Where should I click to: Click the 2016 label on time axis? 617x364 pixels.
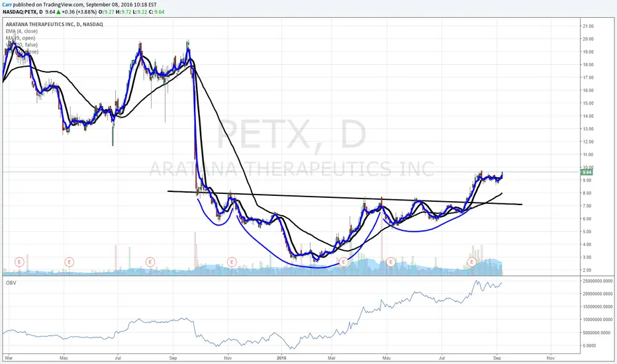tap(281, 358)
